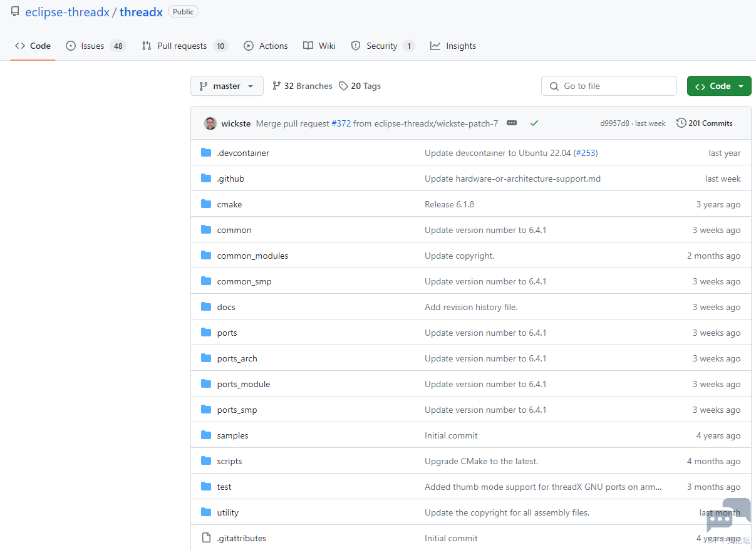Click the threadx repository name link
756x550 pixels.
141,12
